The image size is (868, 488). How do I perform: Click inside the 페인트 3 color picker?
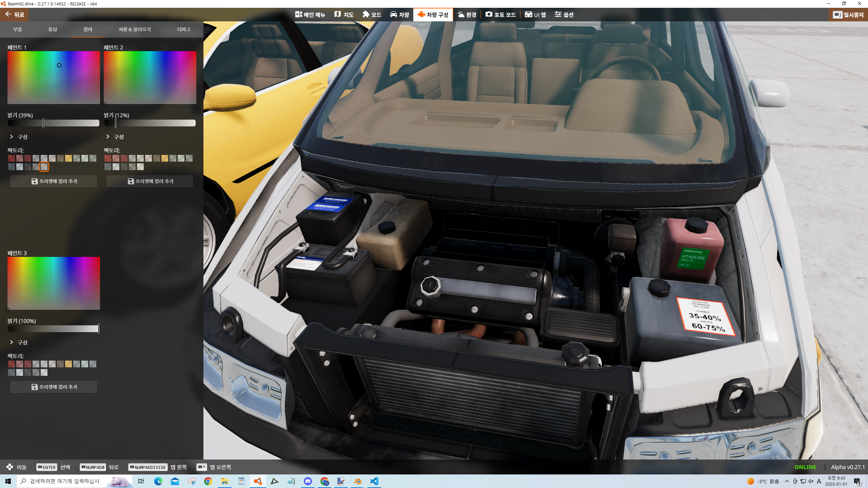click(54, 283)
